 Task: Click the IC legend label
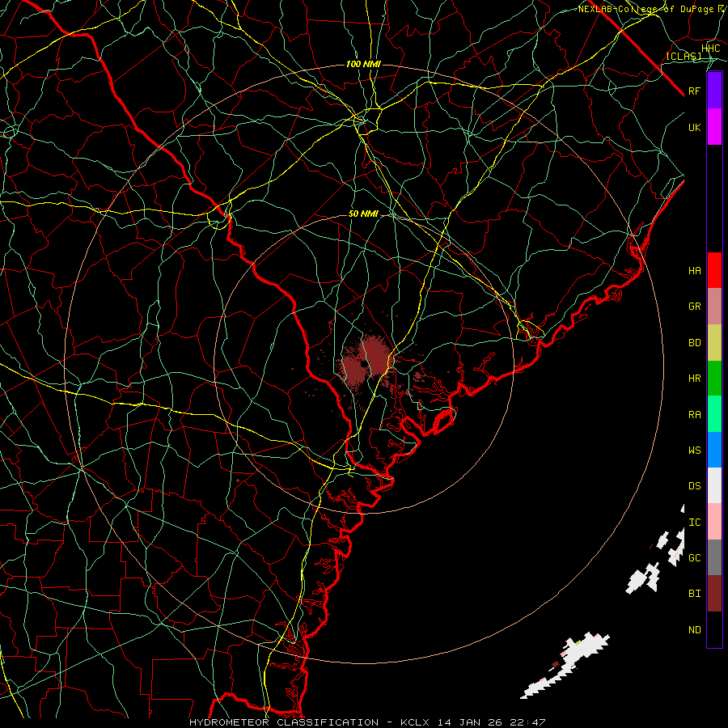coord(695,523)
